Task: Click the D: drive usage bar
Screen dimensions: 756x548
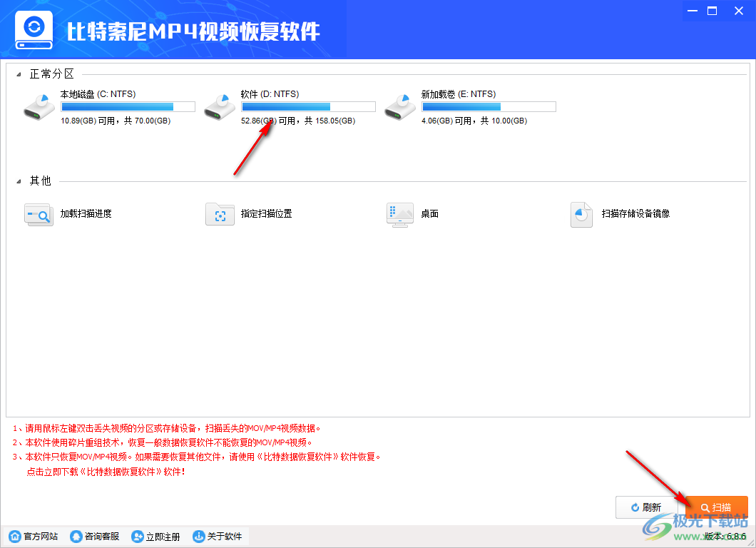Action: [308, 106]
